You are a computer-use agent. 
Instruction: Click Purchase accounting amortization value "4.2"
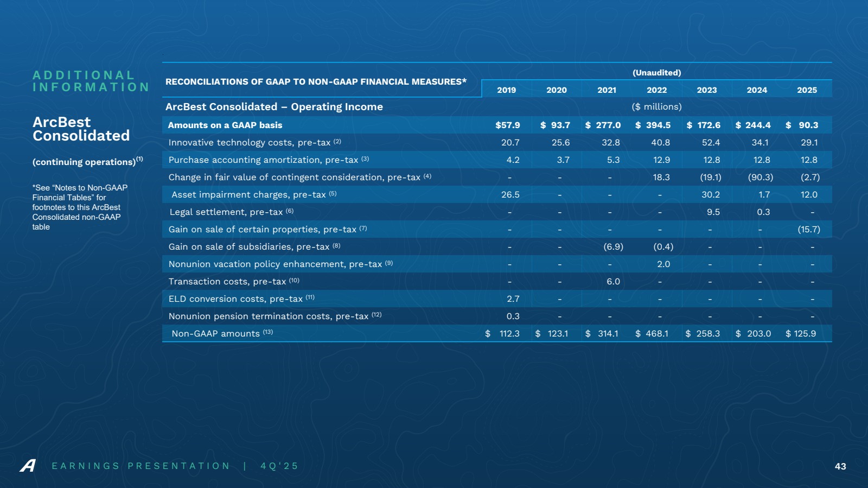(513, 160)
